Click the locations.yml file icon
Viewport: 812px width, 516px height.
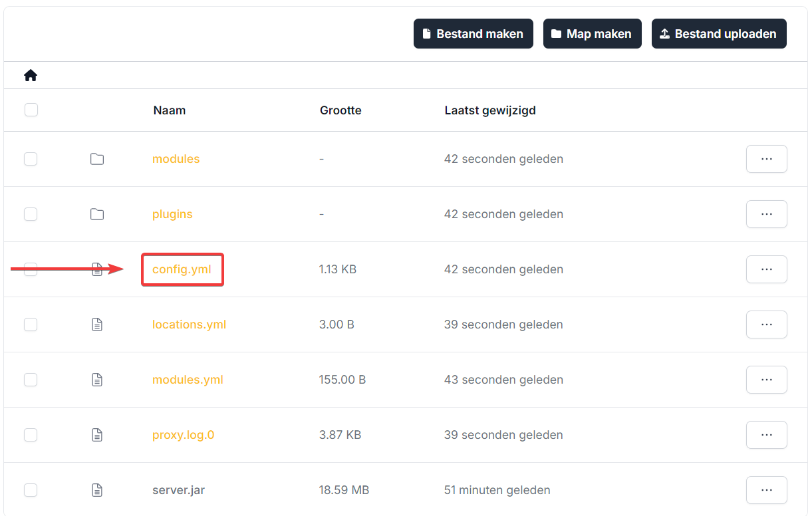[97, 324]
